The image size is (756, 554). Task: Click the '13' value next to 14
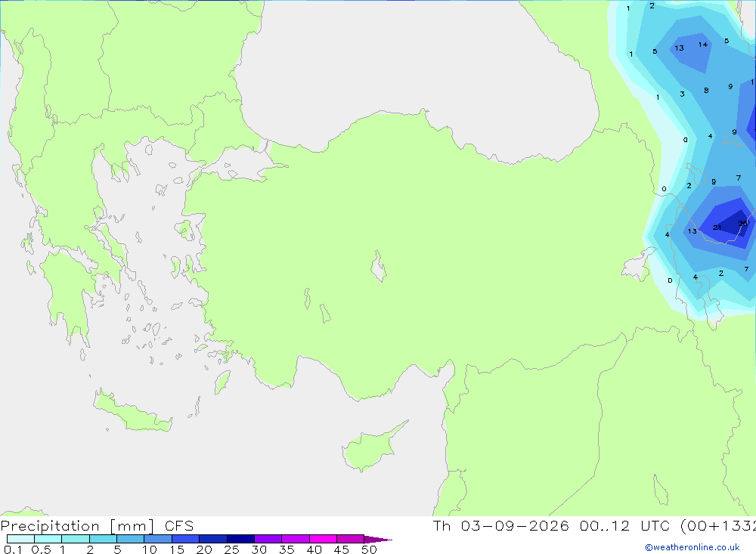pyautogui.click(x=680, y=48)
